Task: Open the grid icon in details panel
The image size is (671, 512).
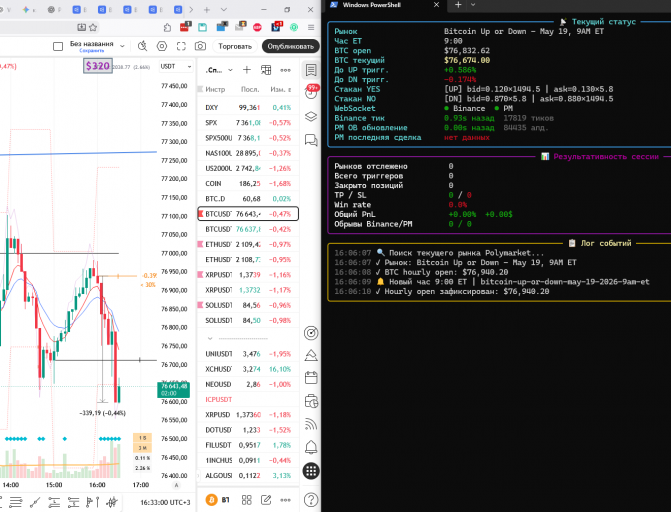Action: tap(246, 500)
